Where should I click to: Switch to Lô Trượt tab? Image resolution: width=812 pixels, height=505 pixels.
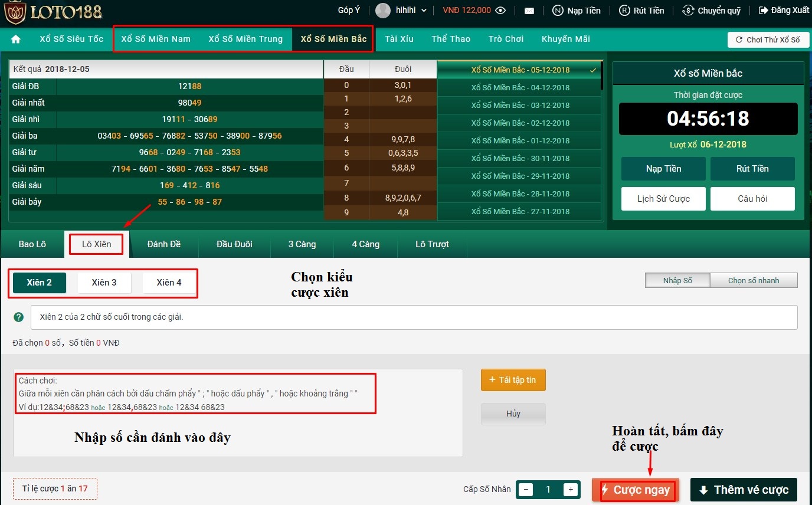(433, 244)
